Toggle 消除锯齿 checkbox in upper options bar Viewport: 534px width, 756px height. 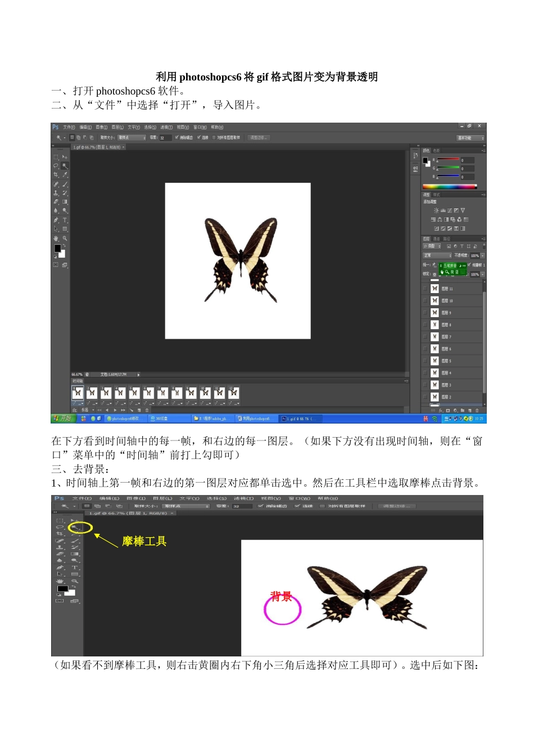coord(177,137)
